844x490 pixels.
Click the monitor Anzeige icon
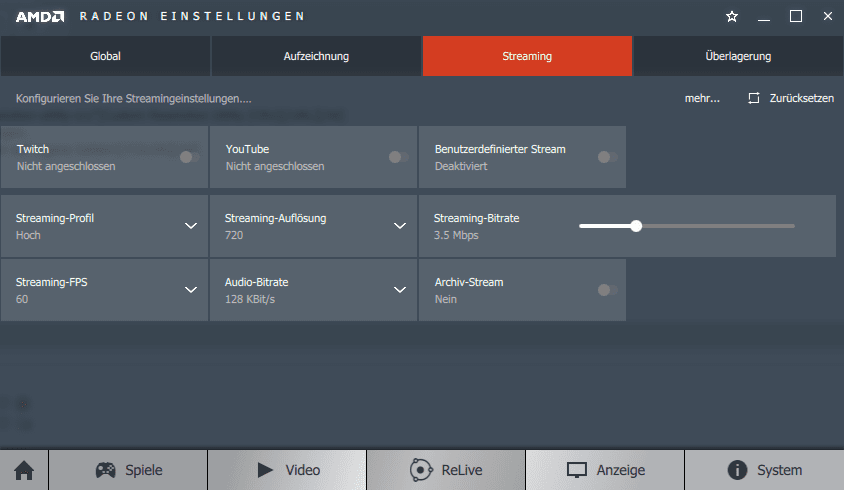tap(576, 470)
